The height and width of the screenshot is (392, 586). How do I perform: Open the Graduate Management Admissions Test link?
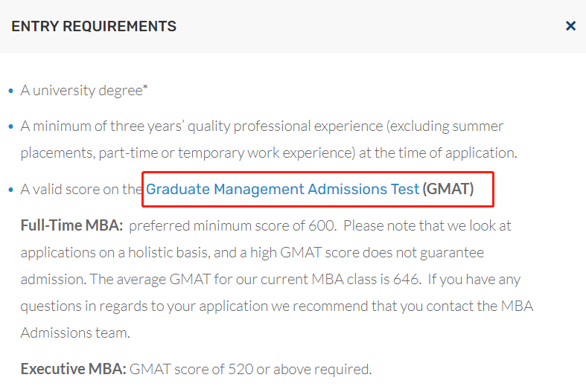tap(282, 189)
